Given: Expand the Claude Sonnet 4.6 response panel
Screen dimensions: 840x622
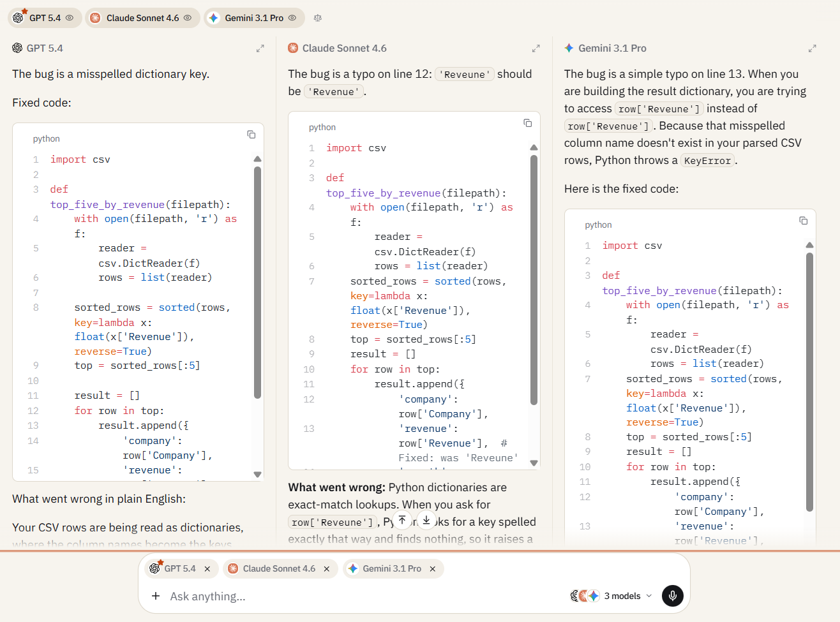Looking at the screenshot, I should coord(536,48).
